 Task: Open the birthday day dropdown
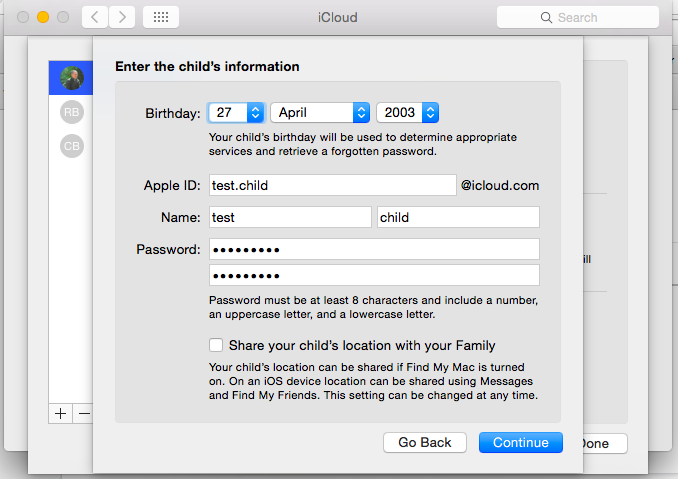236,113
